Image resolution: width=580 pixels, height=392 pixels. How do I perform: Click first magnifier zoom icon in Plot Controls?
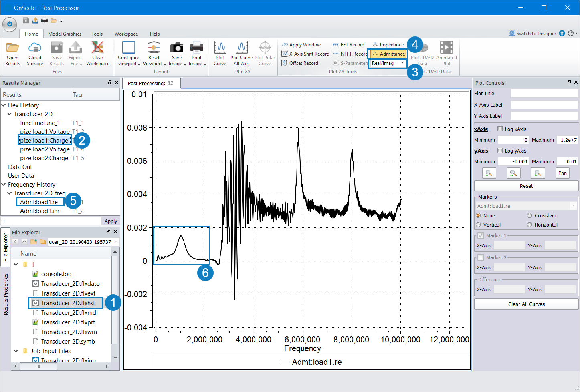click(489, 173)
